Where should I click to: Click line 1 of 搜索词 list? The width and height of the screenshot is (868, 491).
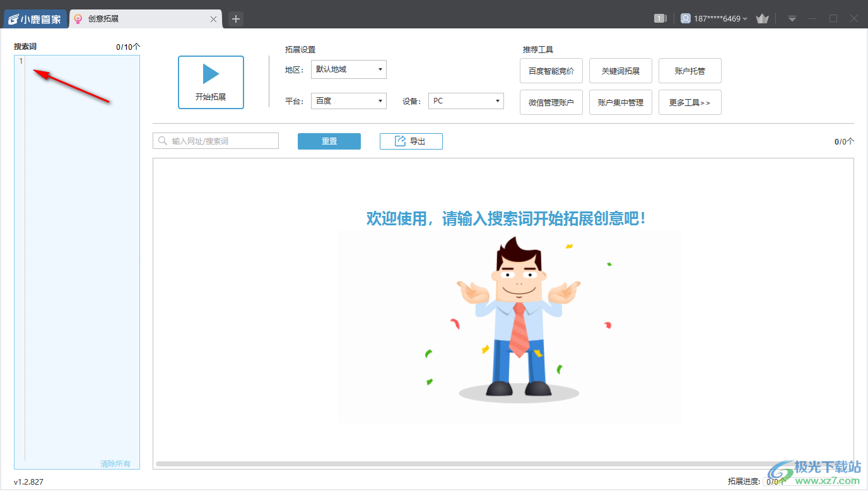point(77,61)
